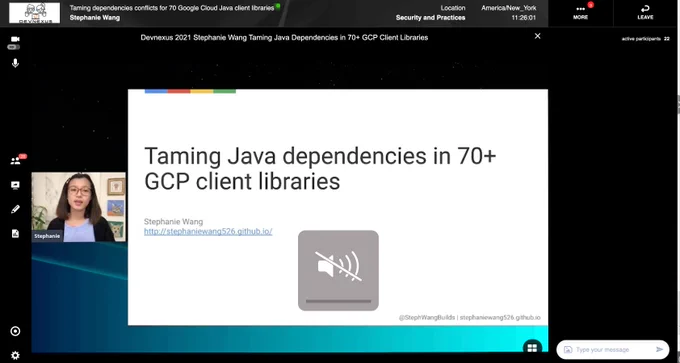Viewport: 680px width, 363px height.
Task: Select Stephanie's webcam thumbnail
Action: (x=78, y=207)
